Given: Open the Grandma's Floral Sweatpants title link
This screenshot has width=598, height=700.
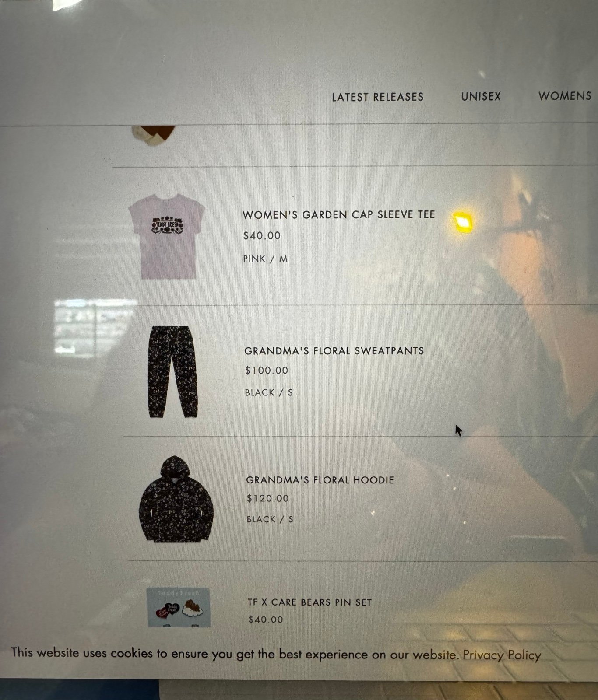Looking at the screenshot, I should (x=334, y=351).
